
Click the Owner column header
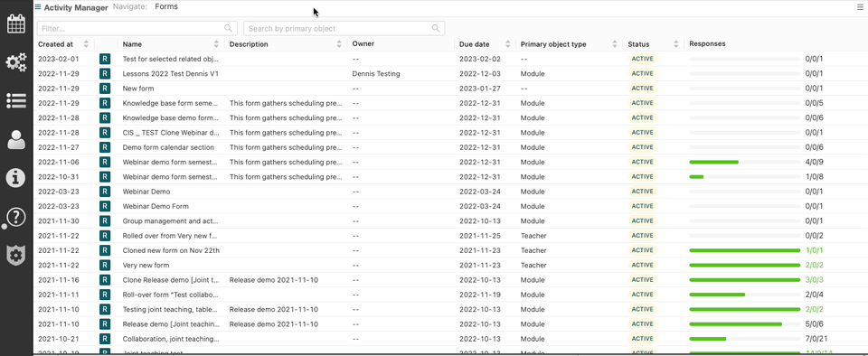point(363,43)
